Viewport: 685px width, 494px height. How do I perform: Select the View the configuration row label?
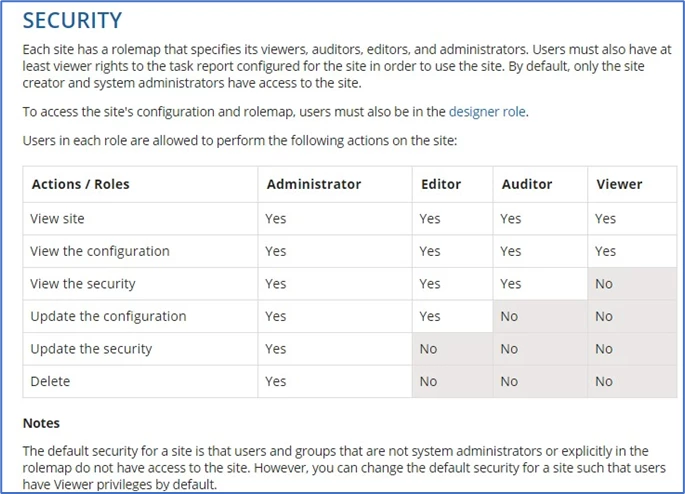click(x=100, y=251)
